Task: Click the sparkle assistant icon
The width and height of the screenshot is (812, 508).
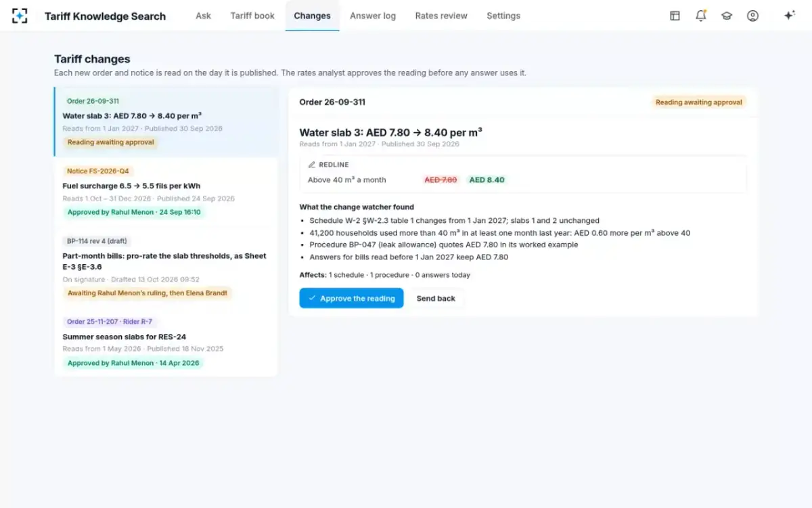Action: (x=789, y=16)
